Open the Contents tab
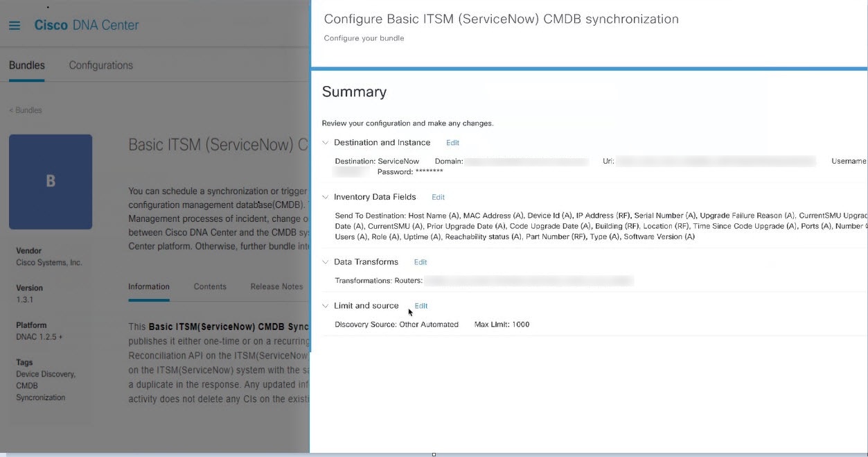 tap(210, 286)
